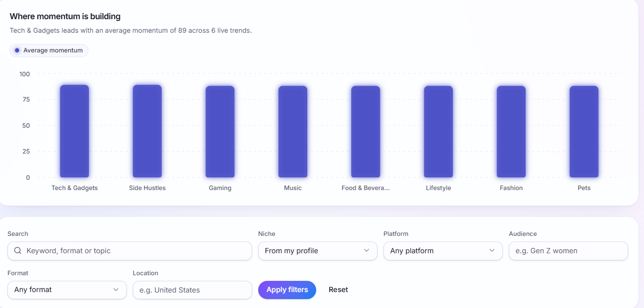
Task: Toggle the Average momentum legend chip
Action: (x=49, y=51)
